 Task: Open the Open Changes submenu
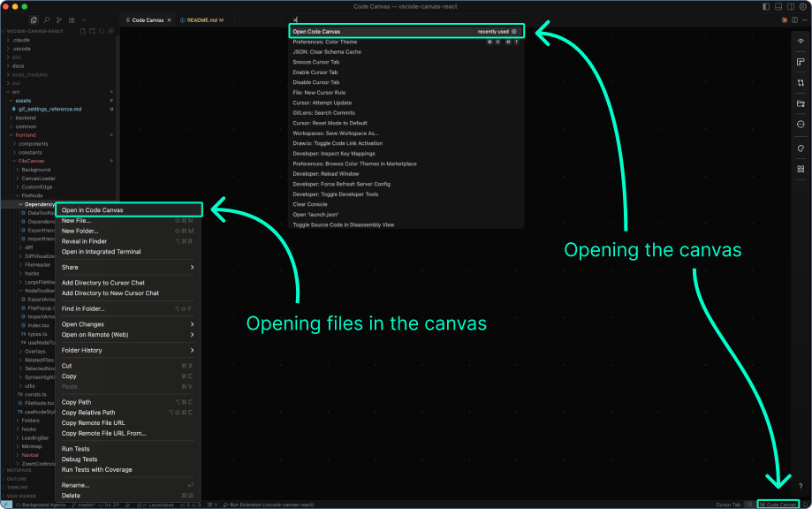(127, 324)
